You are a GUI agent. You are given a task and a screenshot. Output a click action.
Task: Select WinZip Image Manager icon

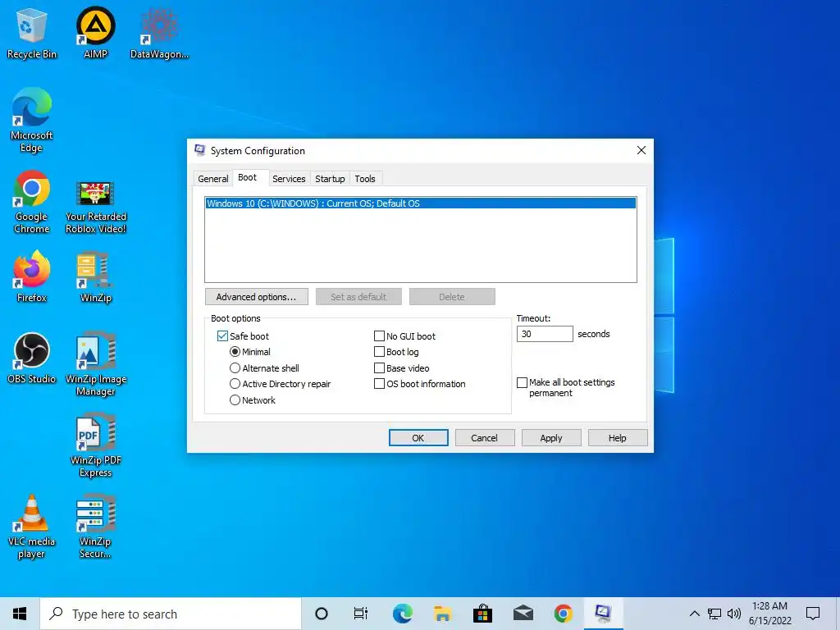point(95,364)
